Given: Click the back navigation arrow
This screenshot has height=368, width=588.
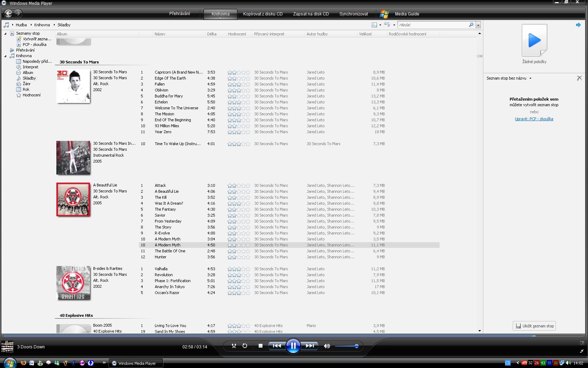Looking at the screenshot, I should click(8, 14).
